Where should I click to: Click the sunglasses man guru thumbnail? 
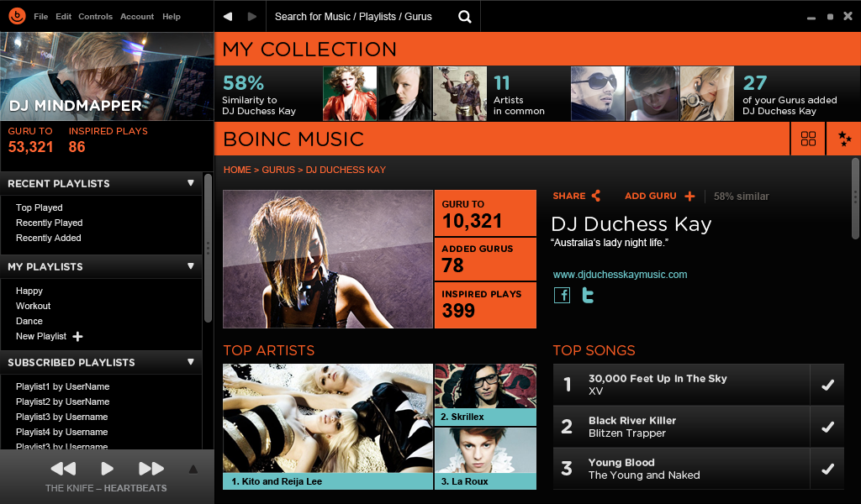coord(598,94)
